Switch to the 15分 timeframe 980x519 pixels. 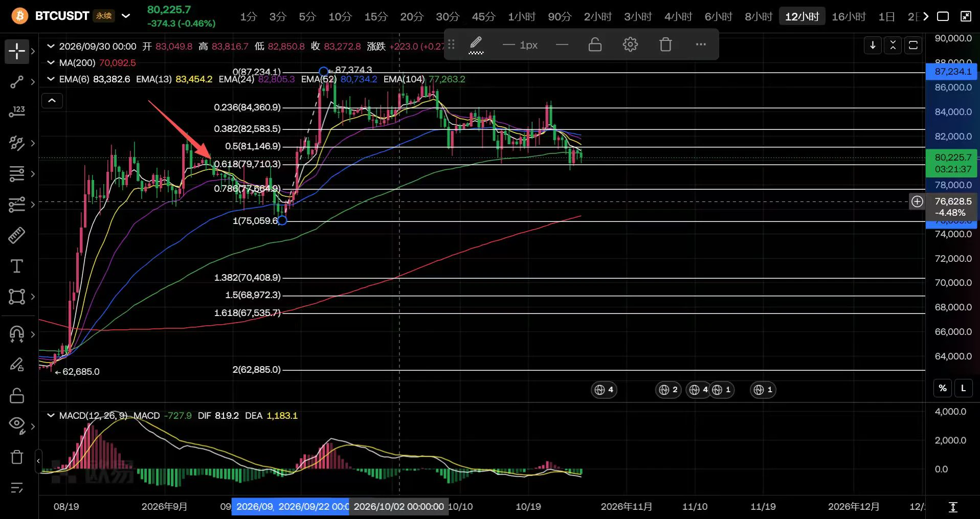click(x=376, y=16)
